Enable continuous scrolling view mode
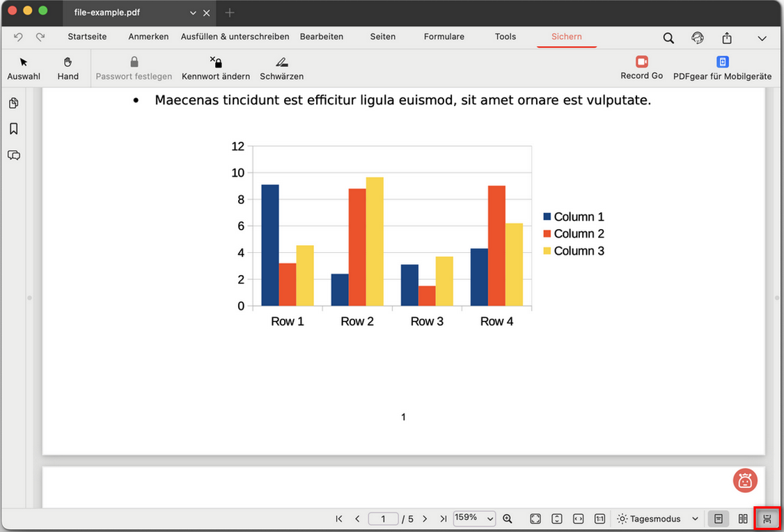The height and width of the screenshot is (532, 784). (767, 519)
